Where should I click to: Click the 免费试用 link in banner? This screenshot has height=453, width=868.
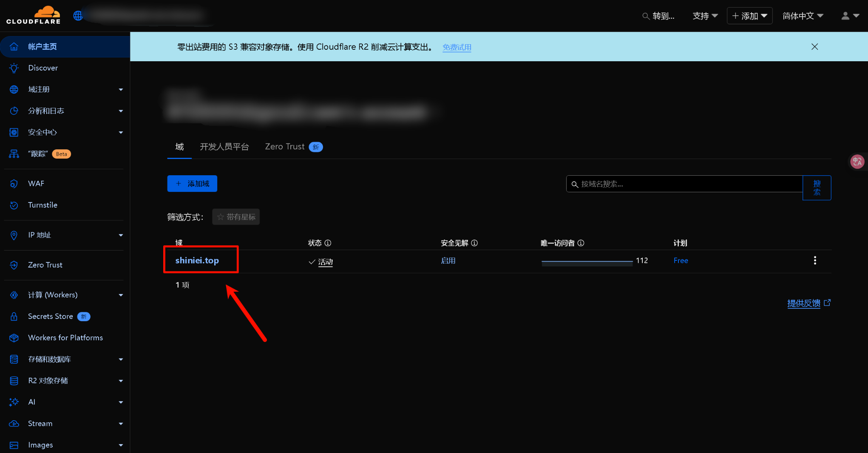[457, 47]
